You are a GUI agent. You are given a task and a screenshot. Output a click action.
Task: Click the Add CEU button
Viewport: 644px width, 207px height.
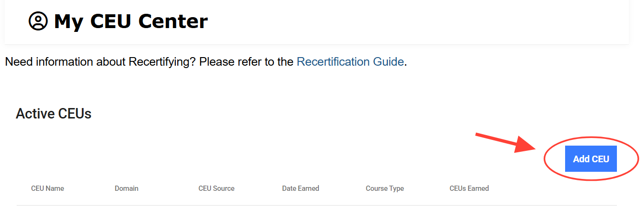click(591, 159)
